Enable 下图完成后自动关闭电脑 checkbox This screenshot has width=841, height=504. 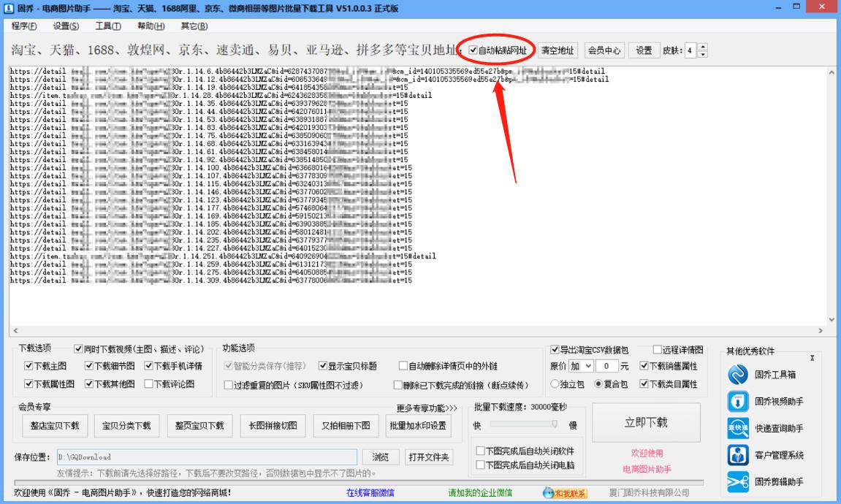[x=481, y=465]
